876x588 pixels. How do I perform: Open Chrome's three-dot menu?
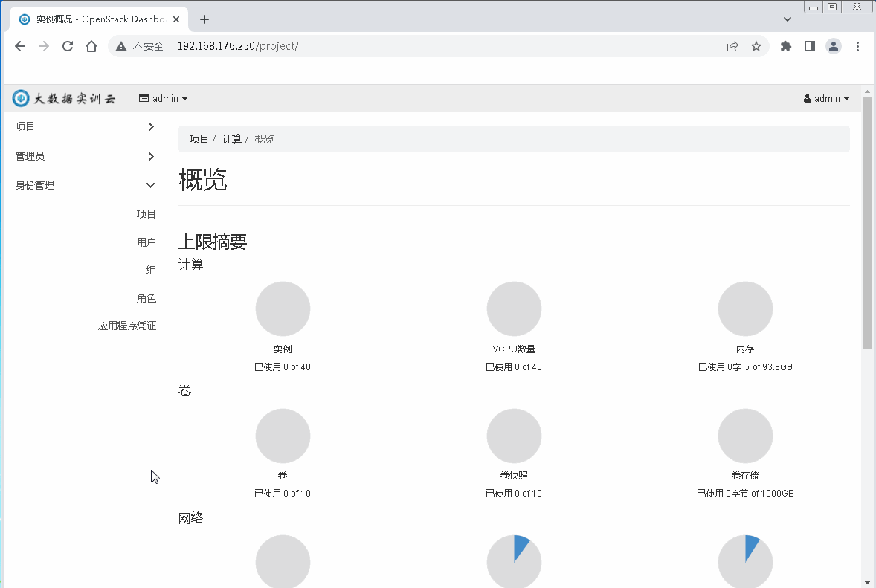[x=859, y=46]
